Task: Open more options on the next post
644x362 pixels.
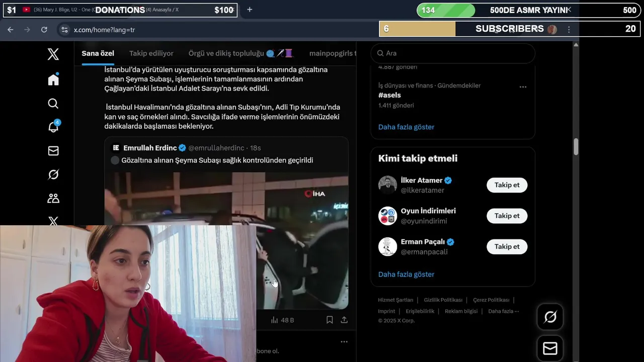Action: [344, 342]
